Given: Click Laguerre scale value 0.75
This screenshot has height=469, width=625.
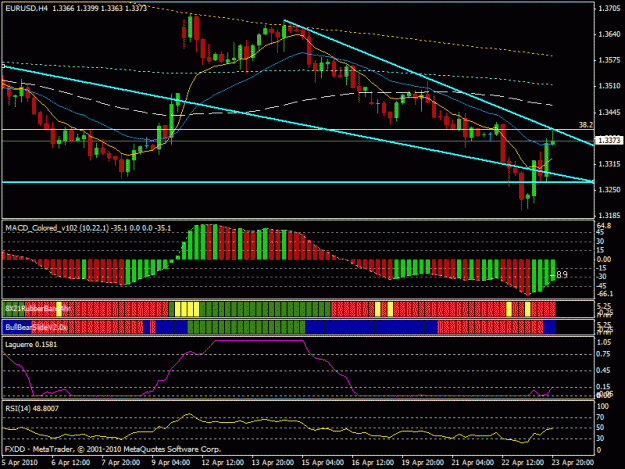Looking at the screenshot, I should coord(604,354).
